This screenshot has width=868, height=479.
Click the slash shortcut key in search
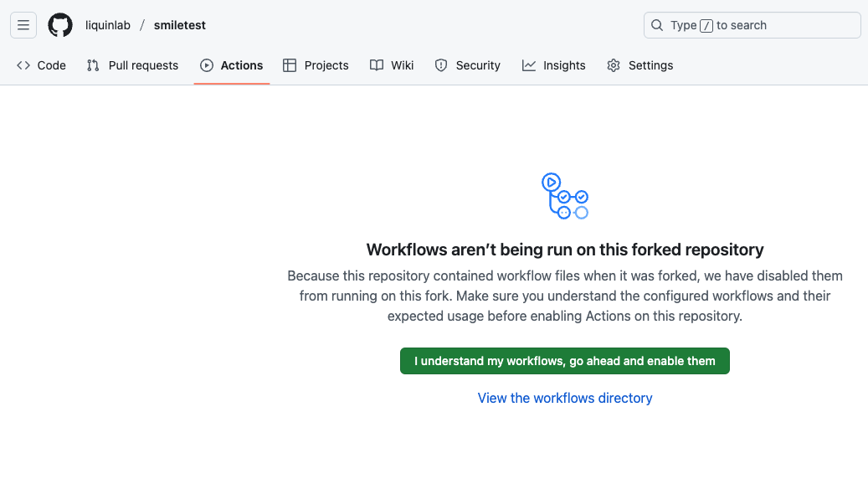click(x=706, y=25)
